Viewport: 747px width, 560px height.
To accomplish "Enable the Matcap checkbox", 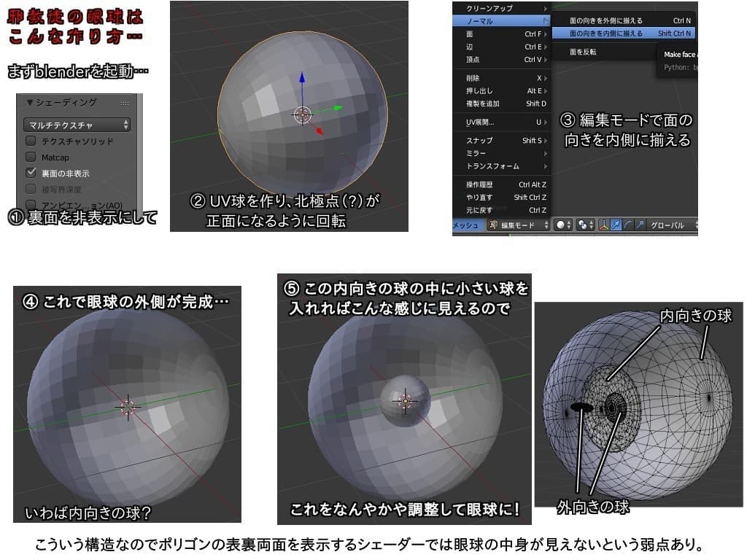I will (31, 157).
